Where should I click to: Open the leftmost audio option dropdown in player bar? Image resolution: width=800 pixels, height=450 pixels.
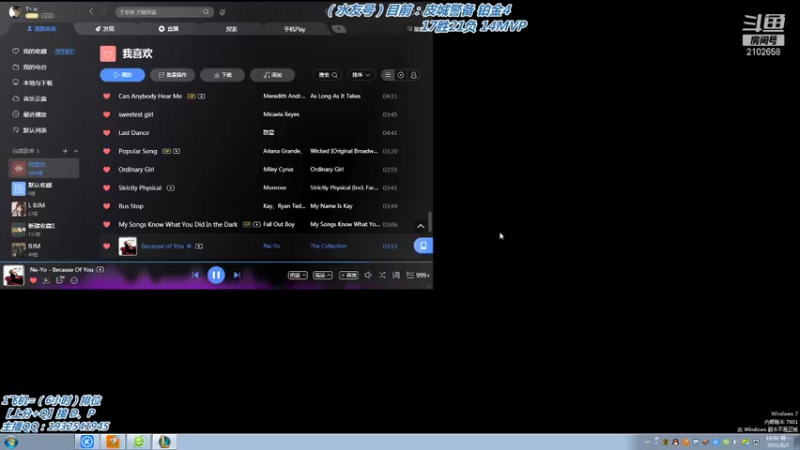click(297, 275)
